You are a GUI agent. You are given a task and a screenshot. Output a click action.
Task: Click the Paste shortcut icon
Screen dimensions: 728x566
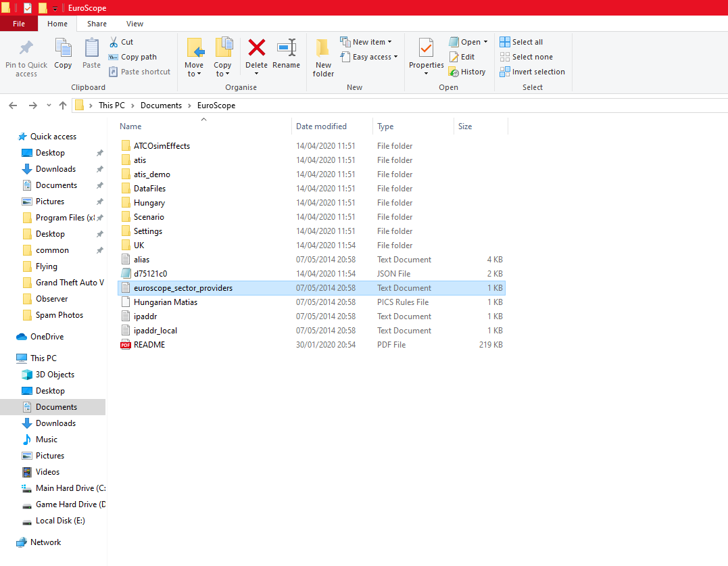coord(114,71)
